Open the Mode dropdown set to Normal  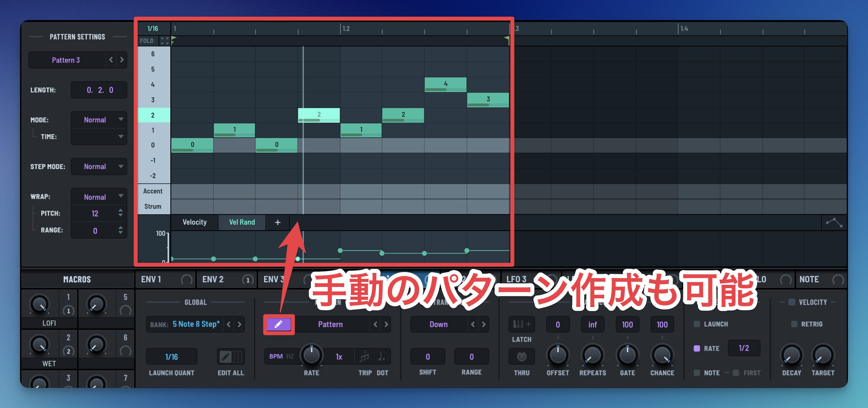pos(99,120)
